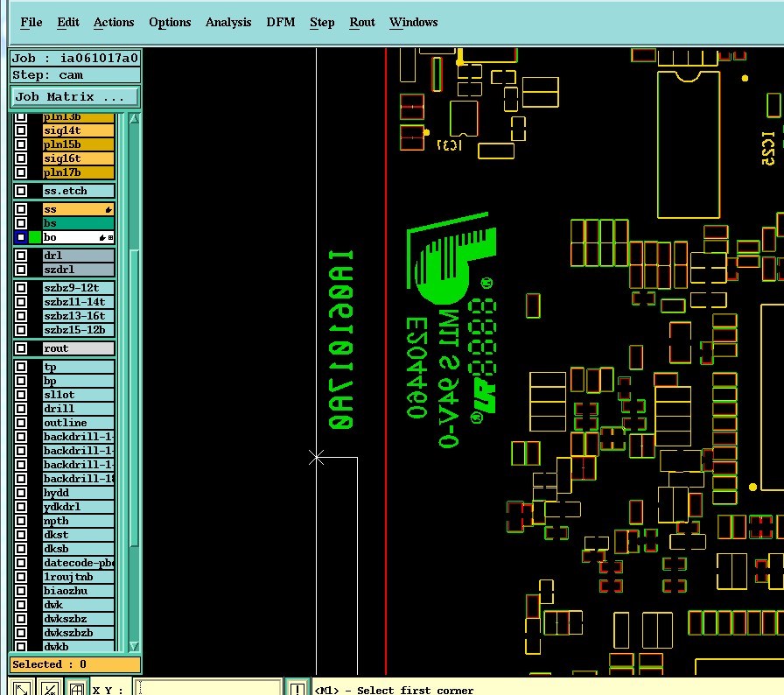The height and width of the screenshot is (695, 784).
Task: Click the green color swatch of bo layer
Action: [35, 237]
